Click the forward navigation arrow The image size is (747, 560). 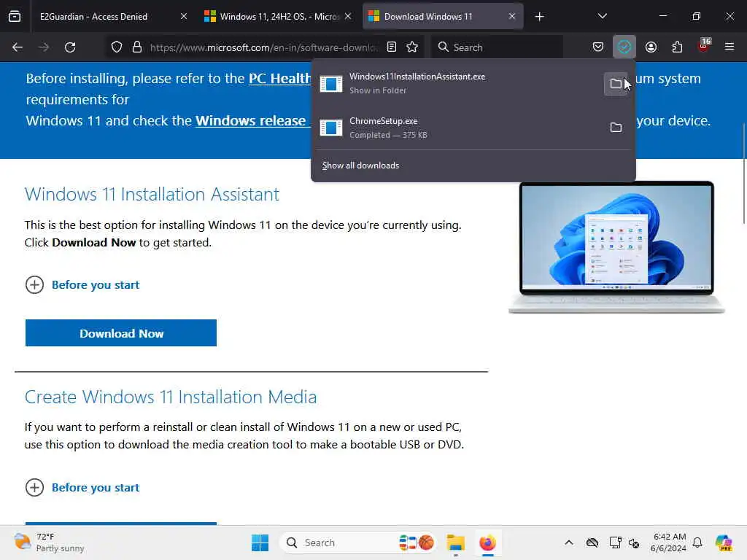click(x=44, y=47)
